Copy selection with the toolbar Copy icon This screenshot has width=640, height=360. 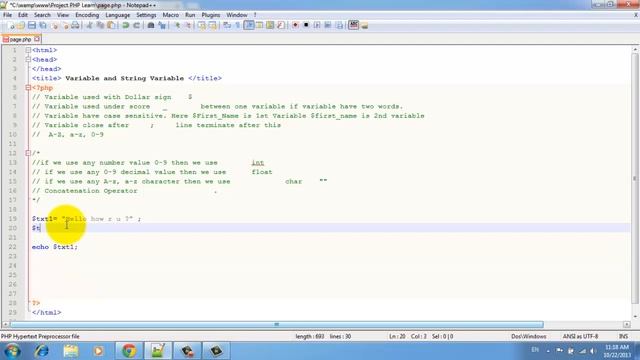[x=100, y=25]
